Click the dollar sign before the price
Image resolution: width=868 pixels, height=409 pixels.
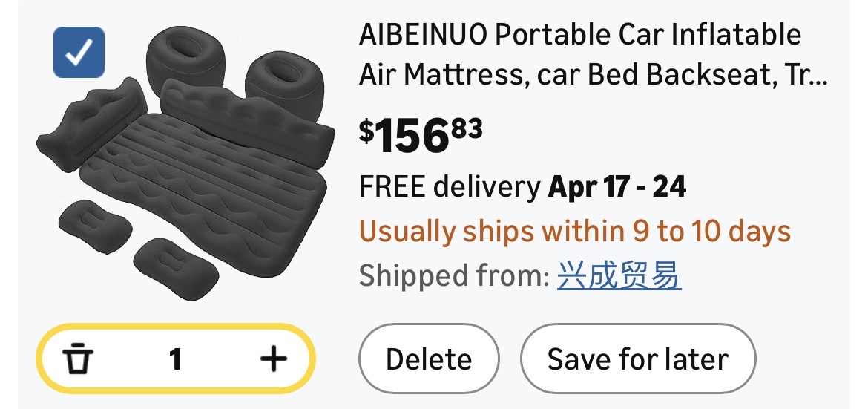coord(366,131)
